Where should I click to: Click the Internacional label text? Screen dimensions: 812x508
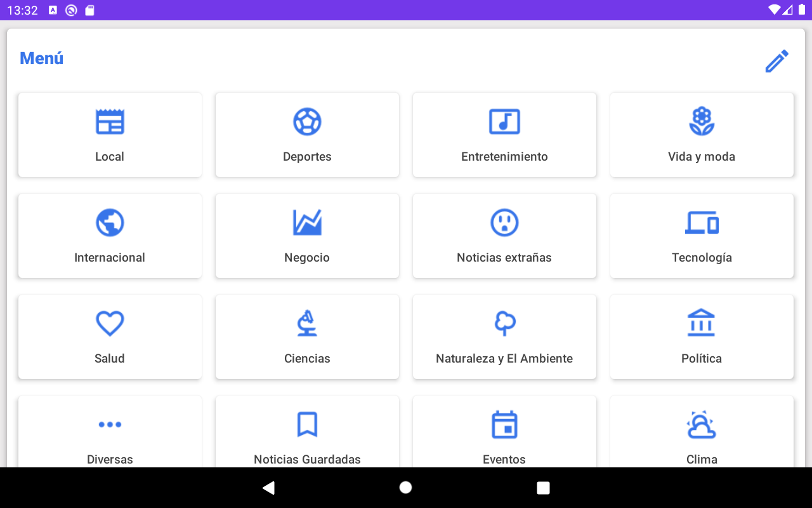pyautogui.click(x=110, y=257)
